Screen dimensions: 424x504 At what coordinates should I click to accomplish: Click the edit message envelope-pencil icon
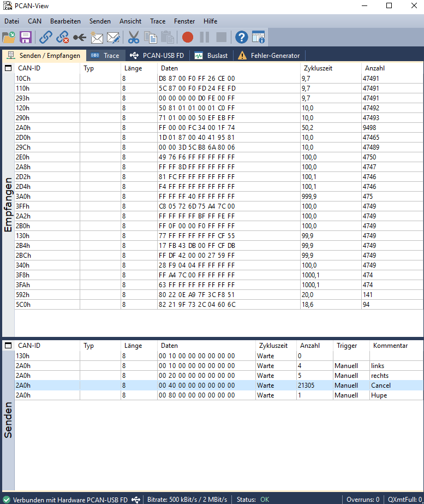point(113,37)
